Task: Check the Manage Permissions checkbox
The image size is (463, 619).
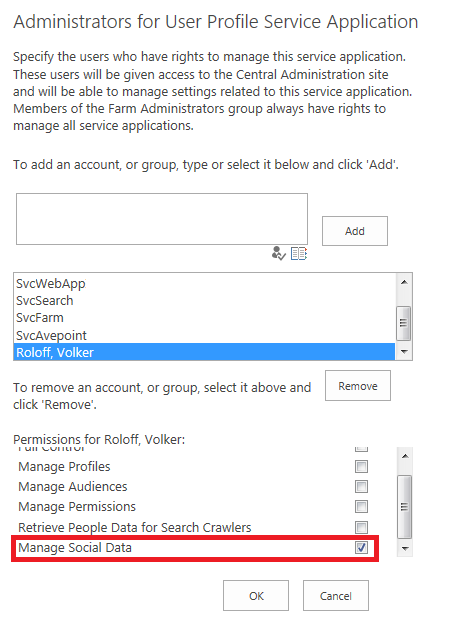Action: click(361, 506)
